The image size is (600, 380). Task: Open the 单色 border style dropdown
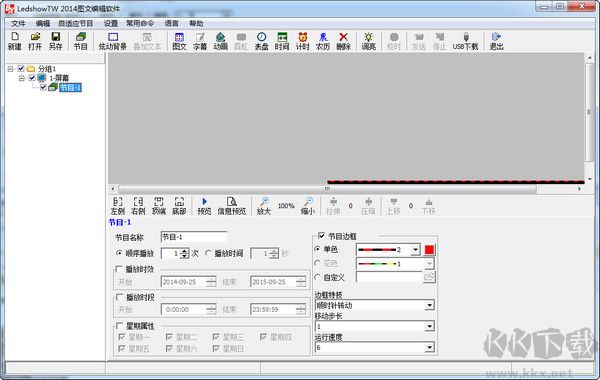coord(416,250)
